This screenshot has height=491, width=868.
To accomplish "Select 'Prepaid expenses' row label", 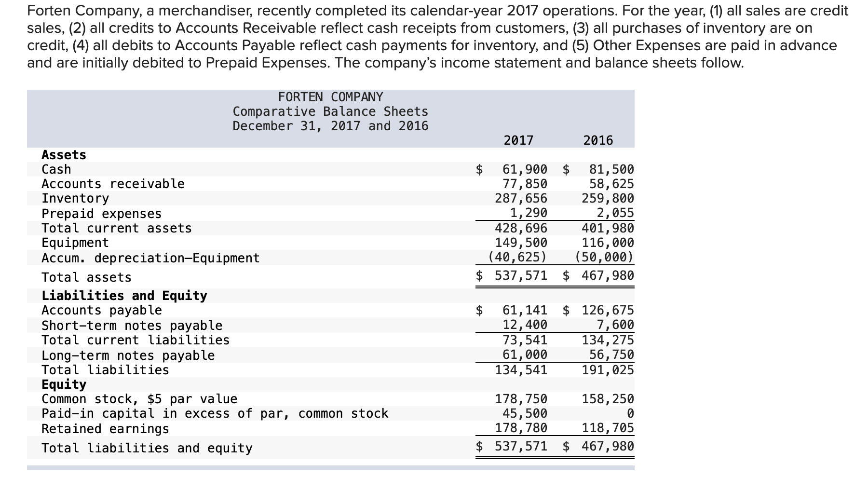I will pyautogui.click(x=101, y=213).
